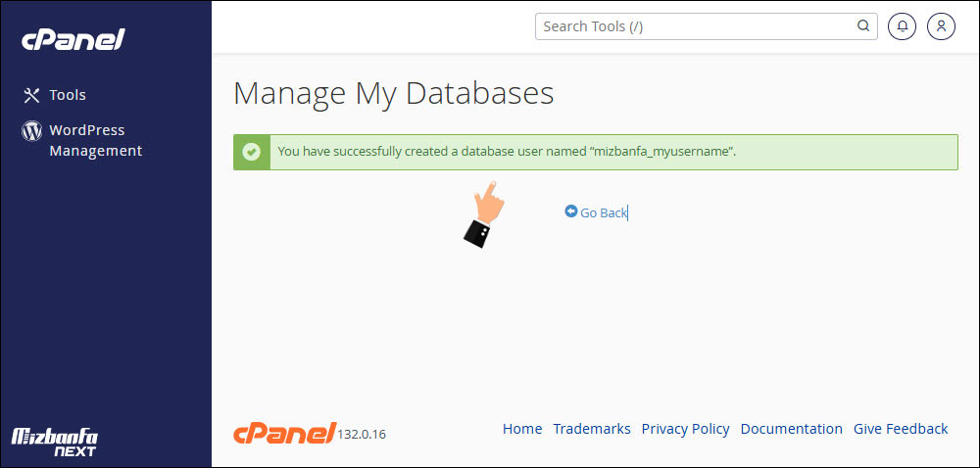980x468 pixels.
Task: Open the Tools menu item label
Action: 68,95
